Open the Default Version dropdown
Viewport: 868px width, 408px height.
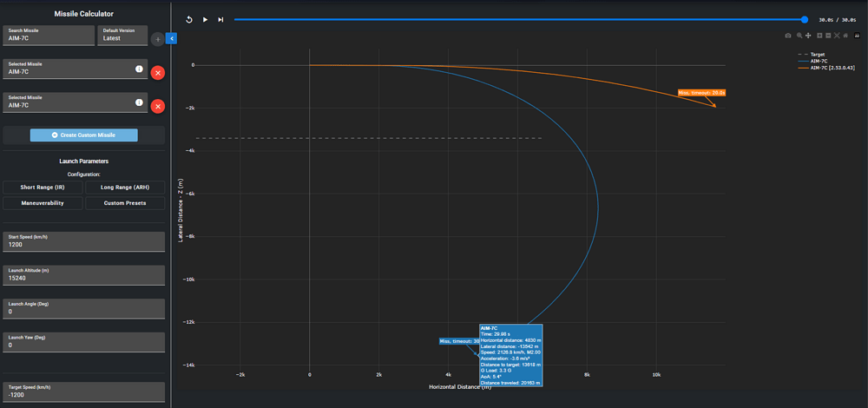click(x=123, y=36)
